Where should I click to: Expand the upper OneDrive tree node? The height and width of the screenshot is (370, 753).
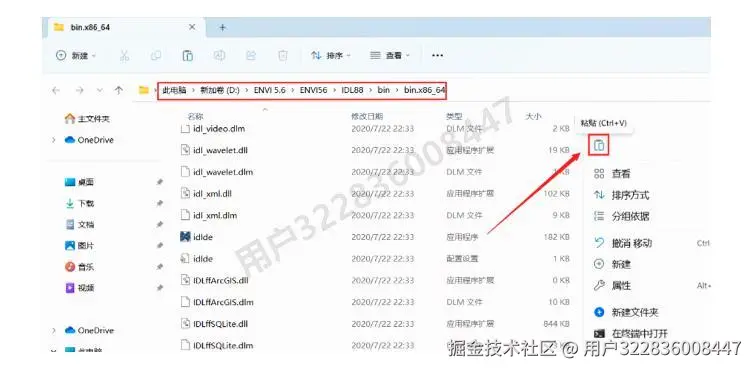(54, 140)
